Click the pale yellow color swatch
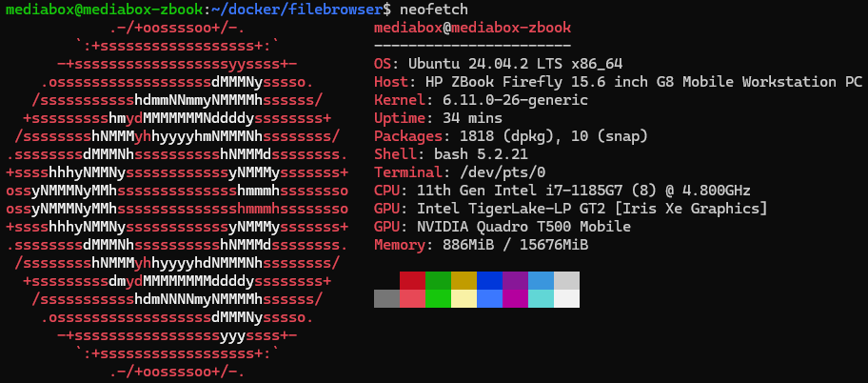This screenshot has width=868, height=383. (x=464, y=298)
